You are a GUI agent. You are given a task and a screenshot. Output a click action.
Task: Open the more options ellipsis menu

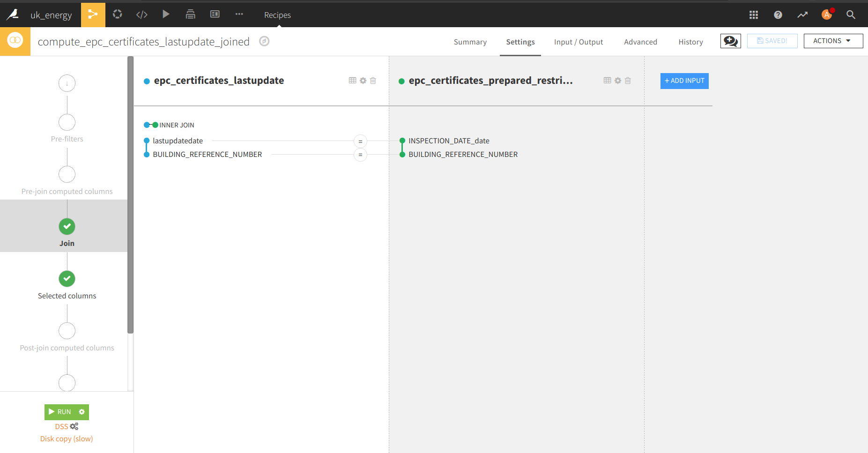click(x=239, y=15)
